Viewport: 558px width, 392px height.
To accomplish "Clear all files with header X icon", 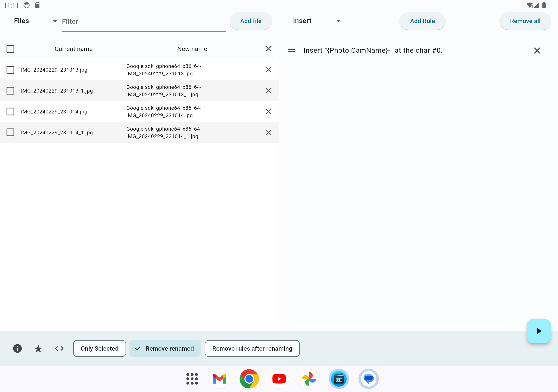I will pyautogui.click(x=268, y=49).
